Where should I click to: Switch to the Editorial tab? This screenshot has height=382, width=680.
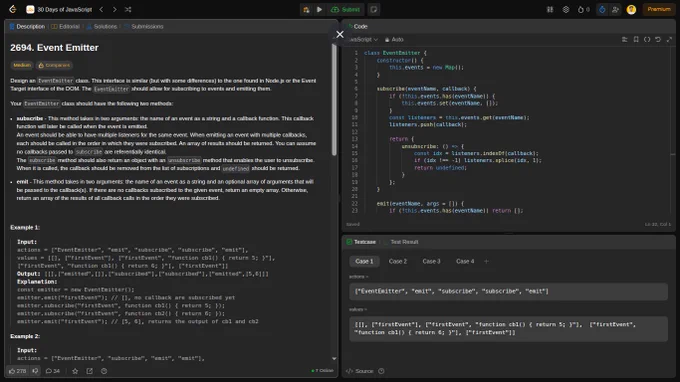point(65,26)
